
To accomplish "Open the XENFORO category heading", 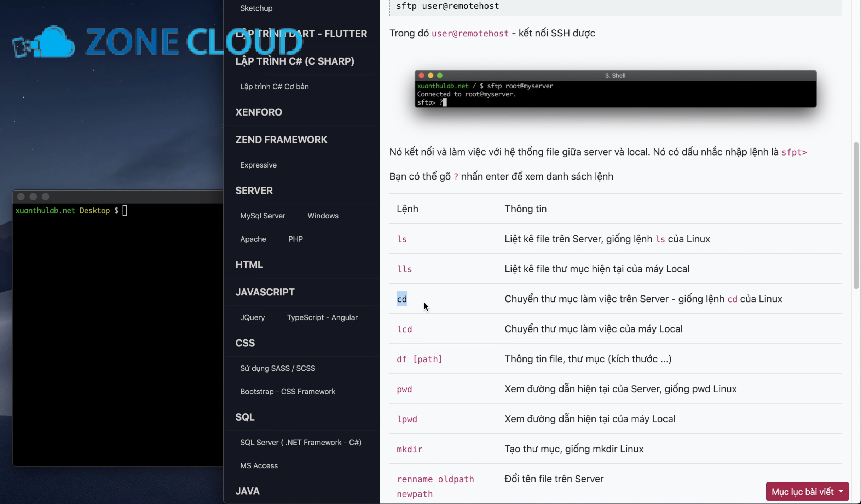I will click(x=259, y=112).
